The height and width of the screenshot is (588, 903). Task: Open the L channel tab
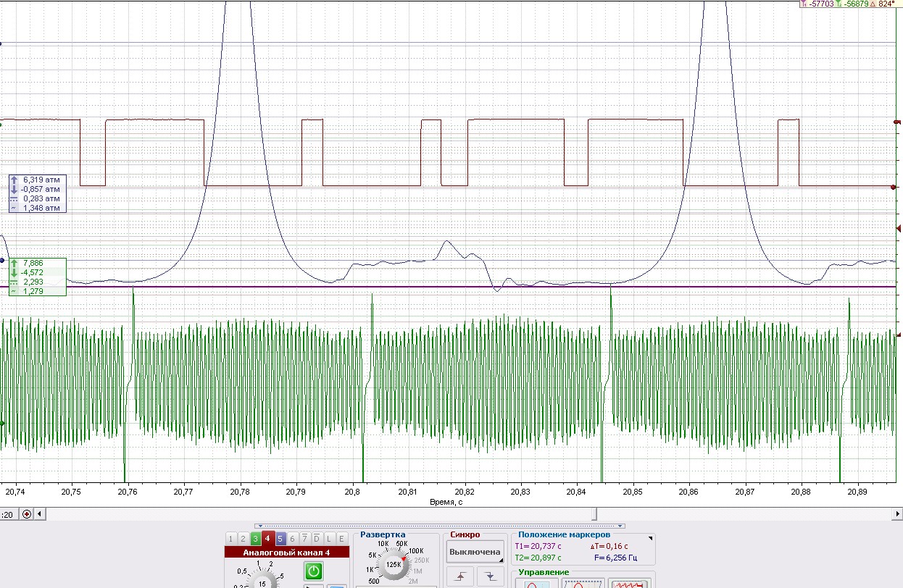329,538
